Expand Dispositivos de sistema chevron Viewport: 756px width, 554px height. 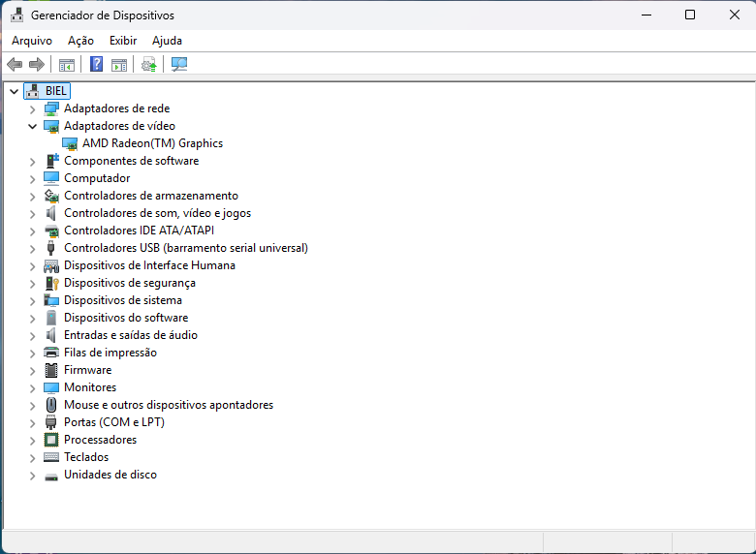click(x=32, y=301)
